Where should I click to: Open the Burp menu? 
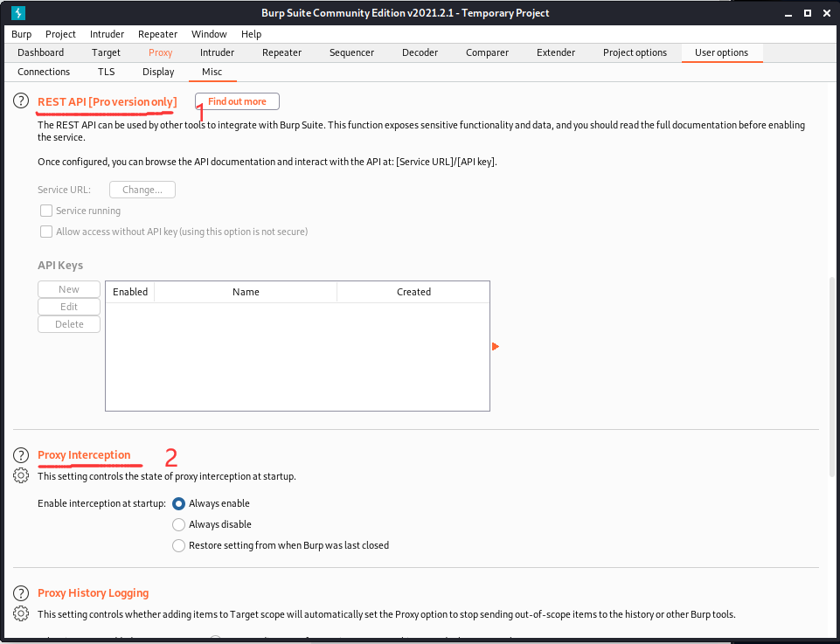coord(22,34)
